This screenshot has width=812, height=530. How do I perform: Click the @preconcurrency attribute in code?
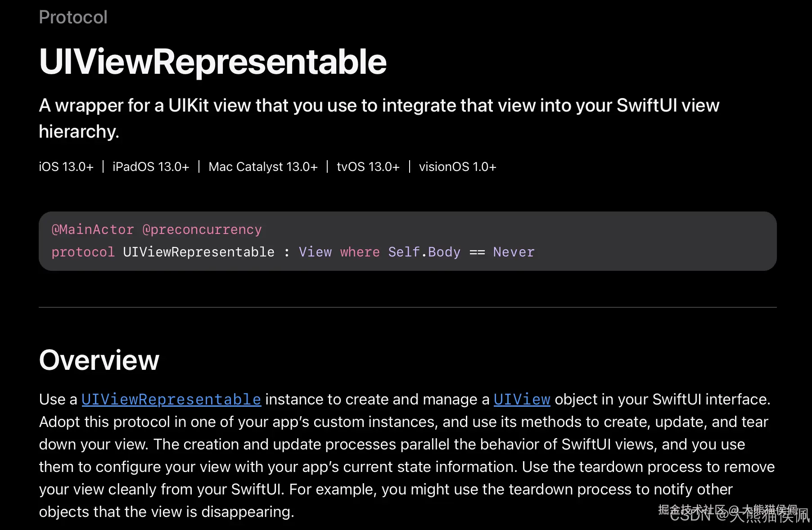tap(202, 230)
